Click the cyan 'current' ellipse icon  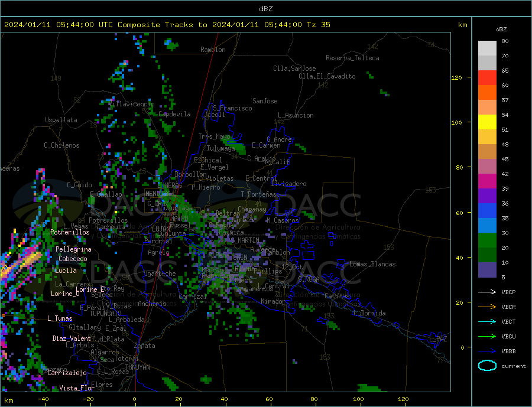pyautogui.click(x=487, y=366)
